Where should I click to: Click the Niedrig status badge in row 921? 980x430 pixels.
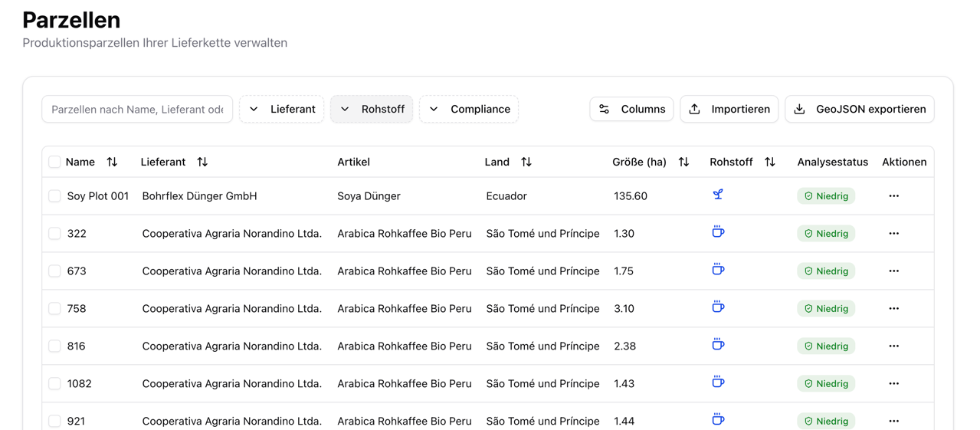(x=826, y=421)
